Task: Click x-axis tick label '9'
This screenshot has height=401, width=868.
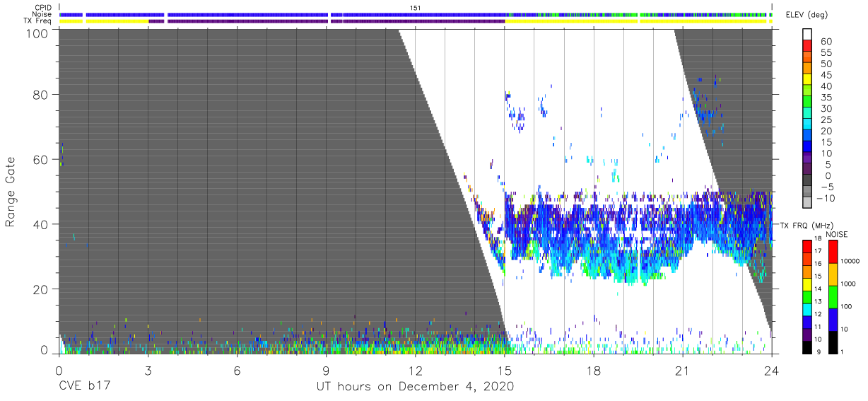Action: pos(326,369)
